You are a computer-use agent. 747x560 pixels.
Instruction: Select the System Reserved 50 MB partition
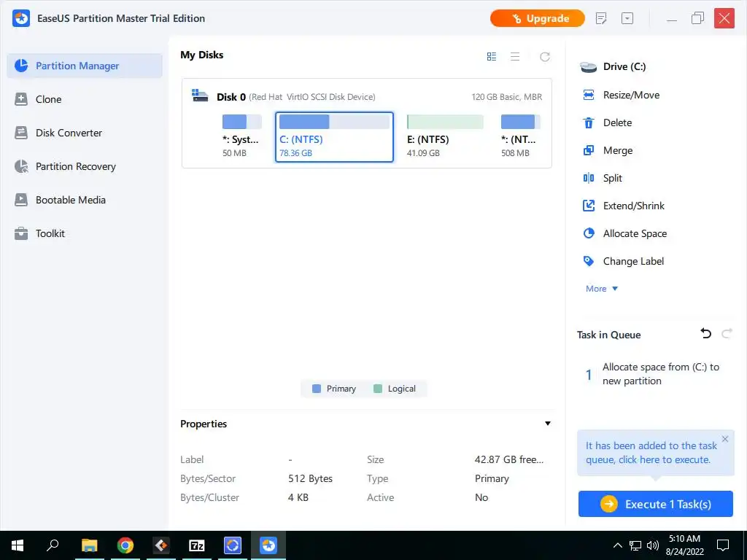coord(242,136)
